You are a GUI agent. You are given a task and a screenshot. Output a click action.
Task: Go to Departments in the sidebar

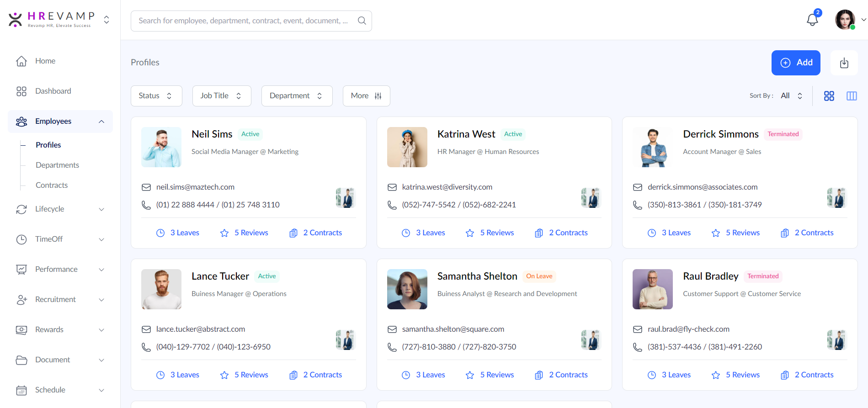pyautogui.click(x=57, y=165)
